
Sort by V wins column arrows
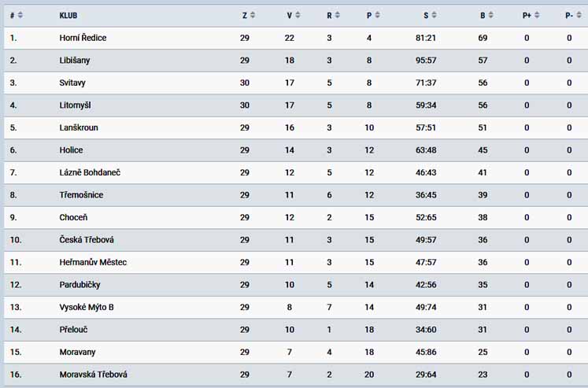click(x=298, y=15)
